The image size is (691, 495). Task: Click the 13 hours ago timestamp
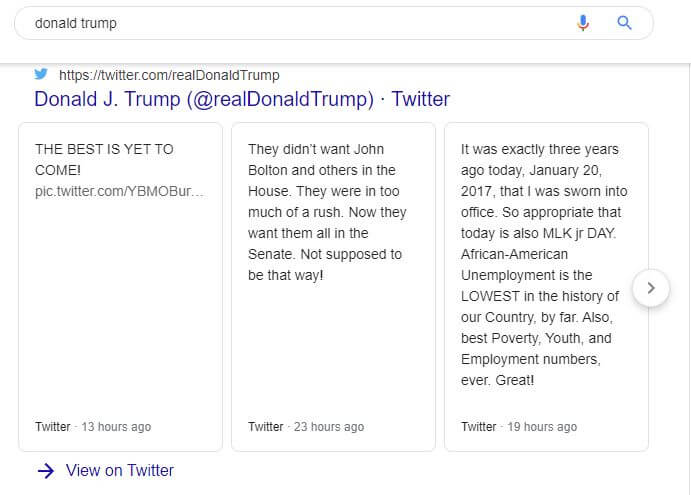coord(116,427)
